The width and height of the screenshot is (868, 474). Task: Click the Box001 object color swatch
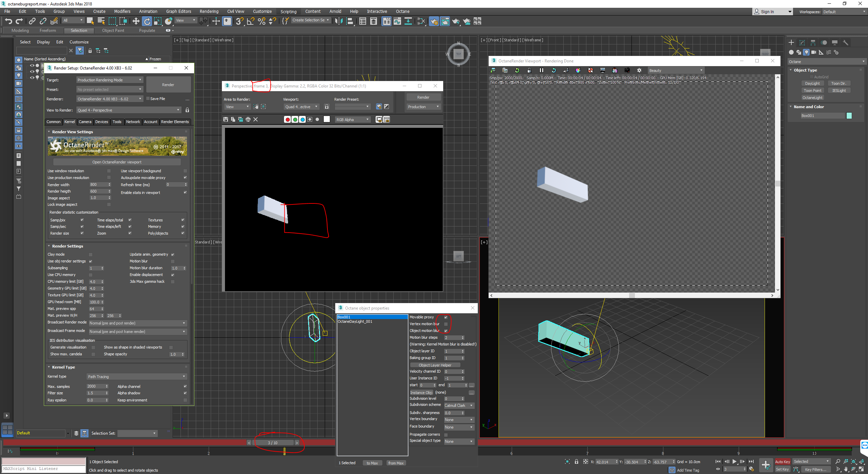pos(849,116)
